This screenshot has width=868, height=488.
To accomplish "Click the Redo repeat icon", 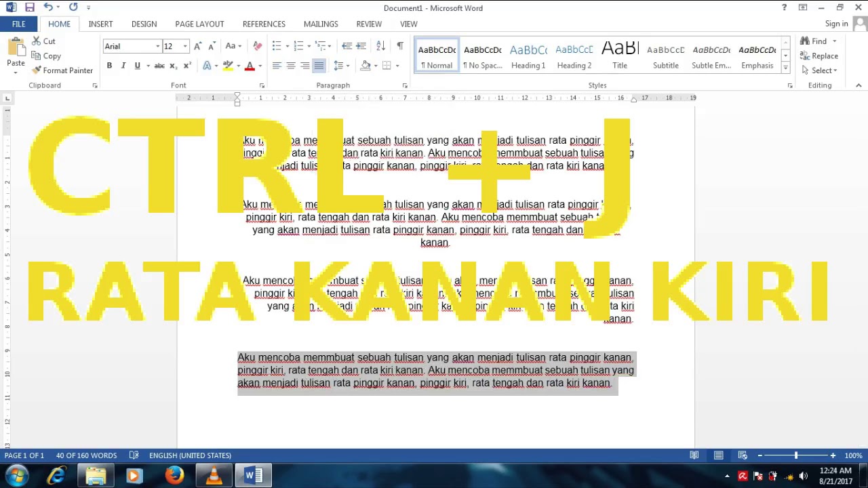I will point(73,7).
